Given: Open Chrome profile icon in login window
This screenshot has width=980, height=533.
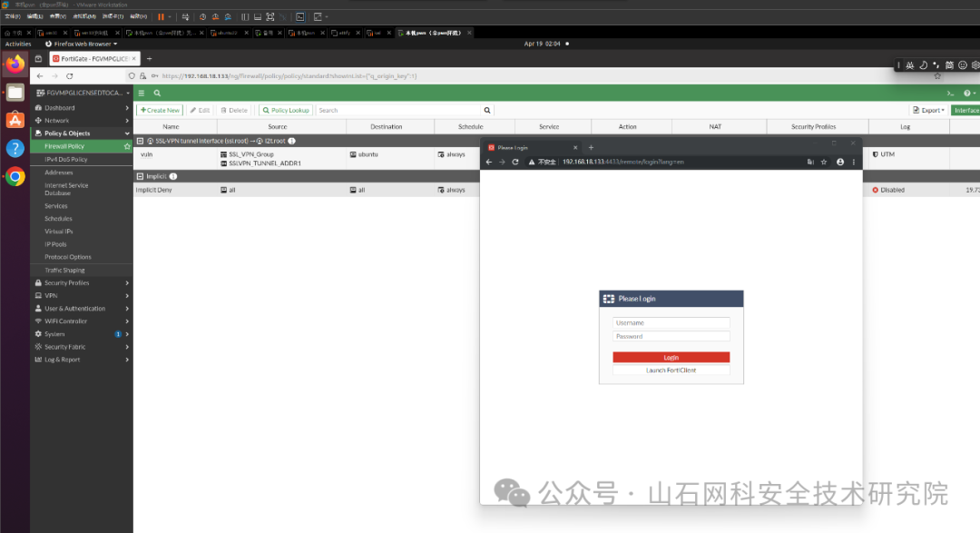Looking at the screenshot, I should click(840, 162).
